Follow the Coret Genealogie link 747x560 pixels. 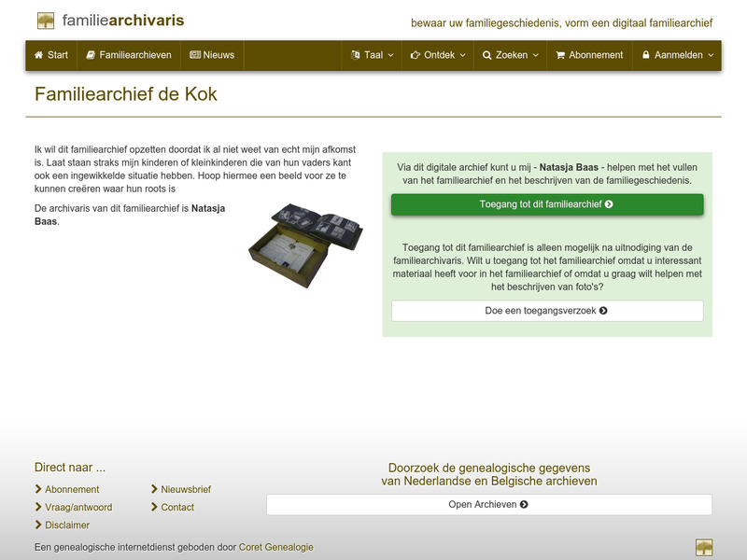click(x=276, y=547)
